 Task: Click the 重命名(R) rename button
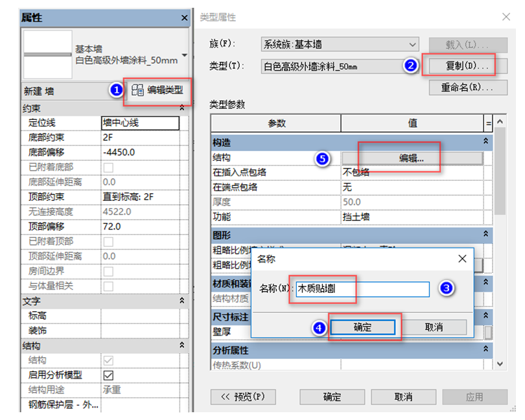pos(469,86)
